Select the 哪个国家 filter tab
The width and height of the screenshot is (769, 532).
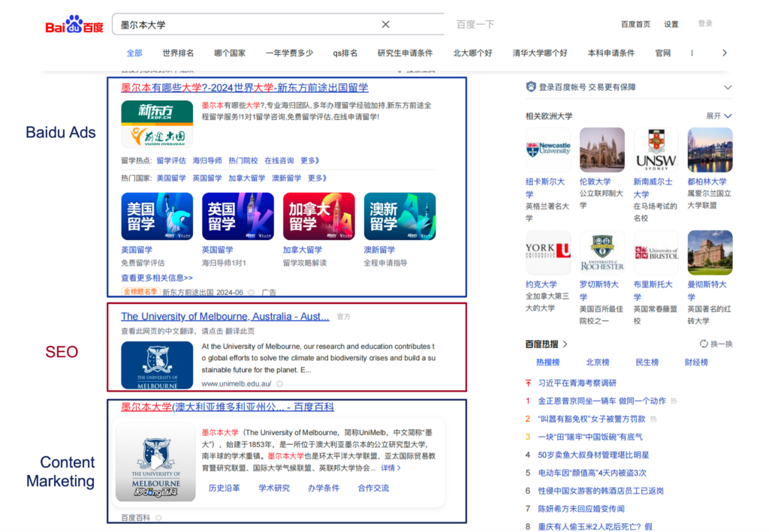(230, 53)
